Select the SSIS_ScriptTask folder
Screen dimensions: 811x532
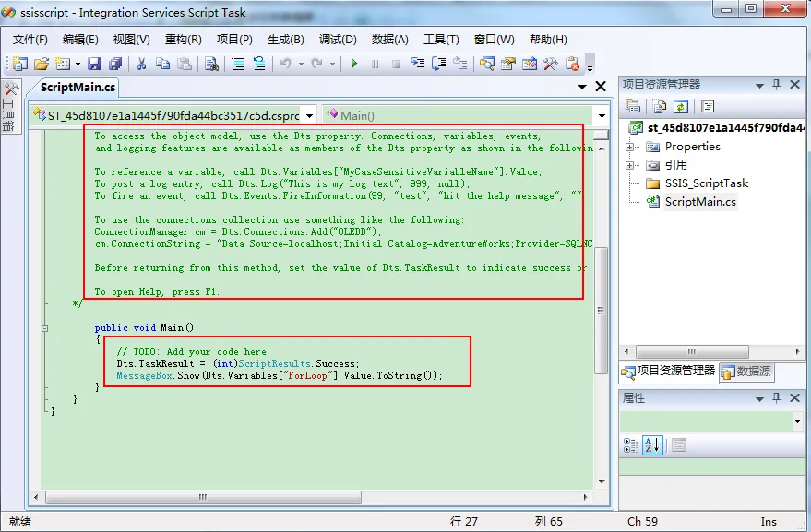click(x=706, y=183)
